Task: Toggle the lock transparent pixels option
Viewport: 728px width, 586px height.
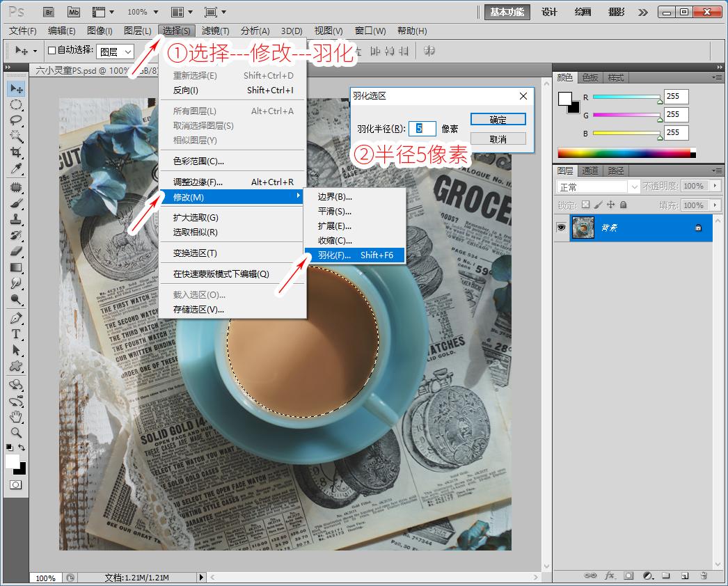Action: tap(585, 205)
